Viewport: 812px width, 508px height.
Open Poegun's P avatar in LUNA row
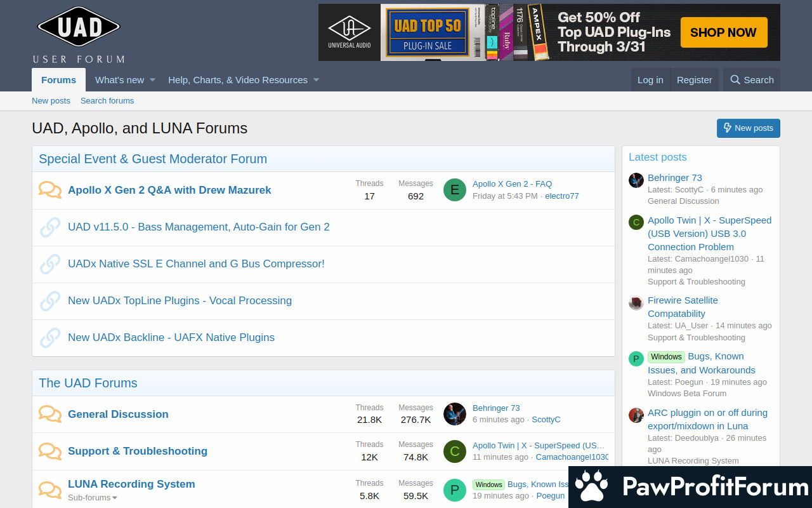[x=455, y=490]
